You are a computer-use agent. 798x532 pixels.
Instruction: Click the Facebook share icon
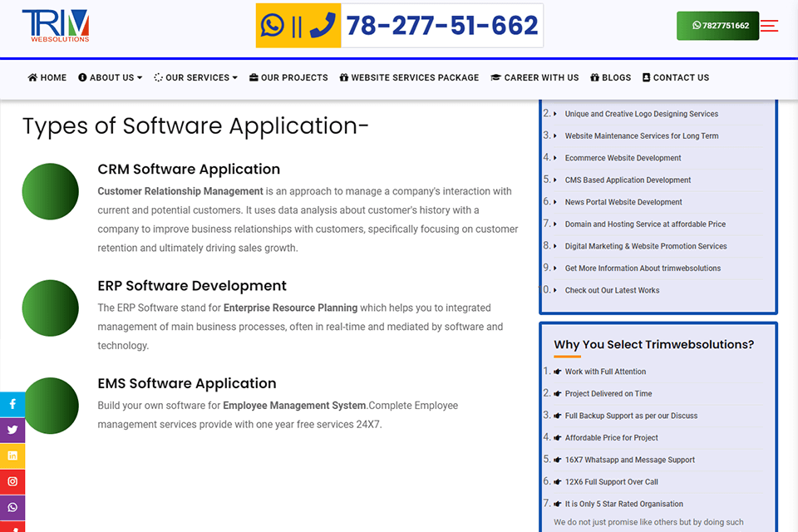point(12,404)
